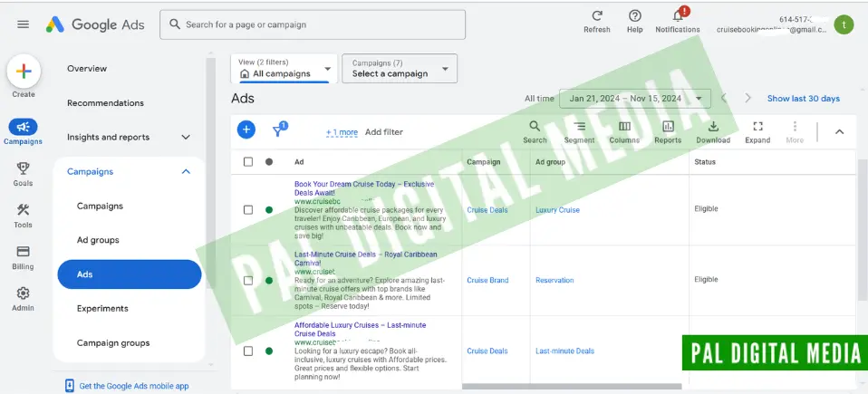The width and height of the screenshot is (868, 394).
Task: Click the Google Ads logo
Action: coord(95,24)
